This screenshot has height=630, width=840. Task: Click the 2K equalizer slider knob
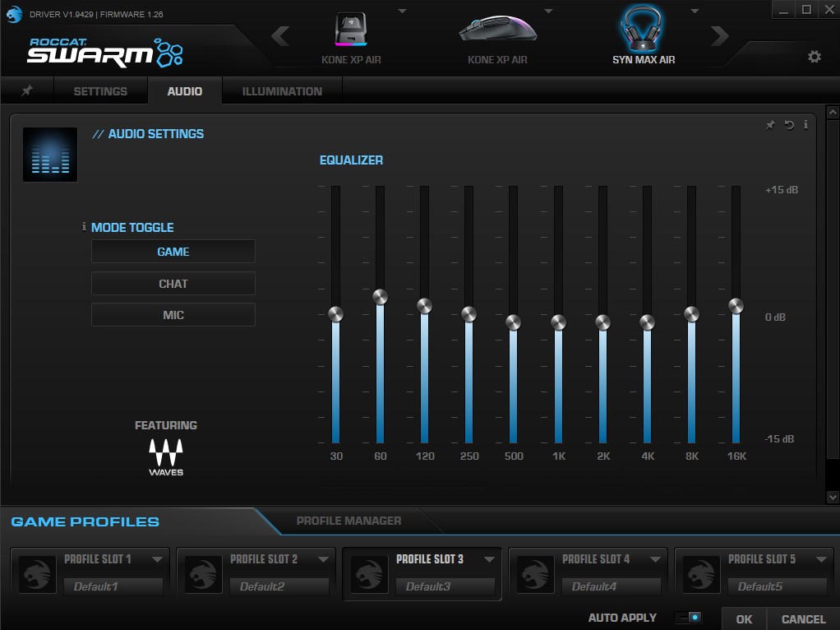coord(602,322)
